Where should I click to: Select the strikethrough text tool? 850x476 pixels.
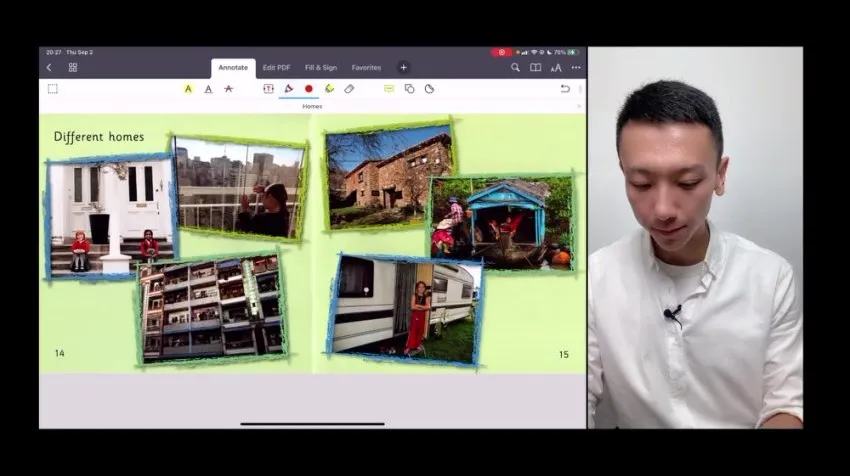click(x=228, y=89)
